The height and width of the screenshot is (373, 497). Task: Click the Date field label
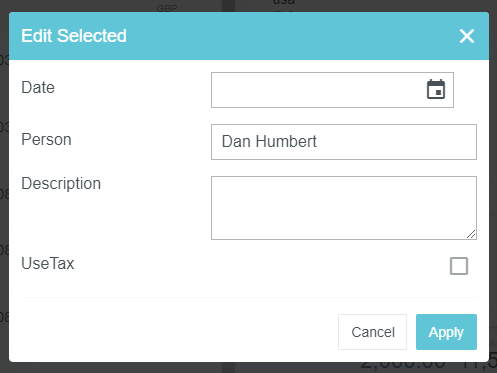click(x=38, y=88)
